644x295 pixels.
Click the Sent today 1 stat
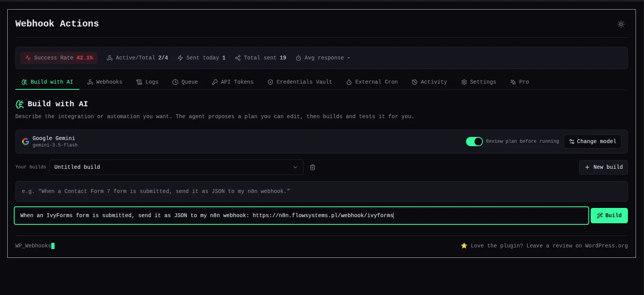(x=201, y=58)
